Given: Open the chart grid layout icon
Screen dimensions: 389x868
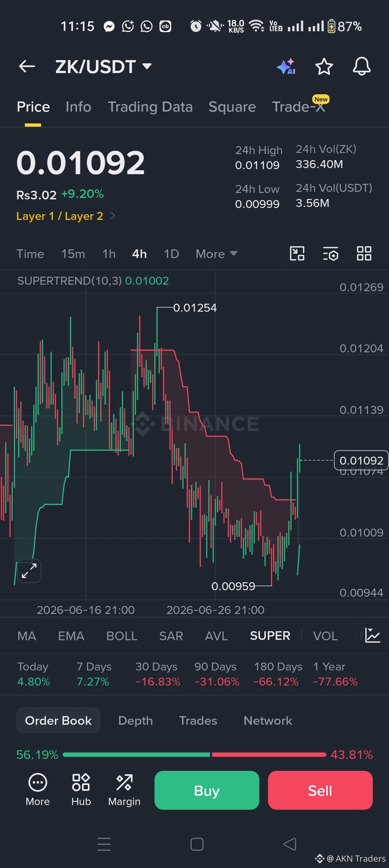Looking at the screenshot, I should [x=364, y=254].
